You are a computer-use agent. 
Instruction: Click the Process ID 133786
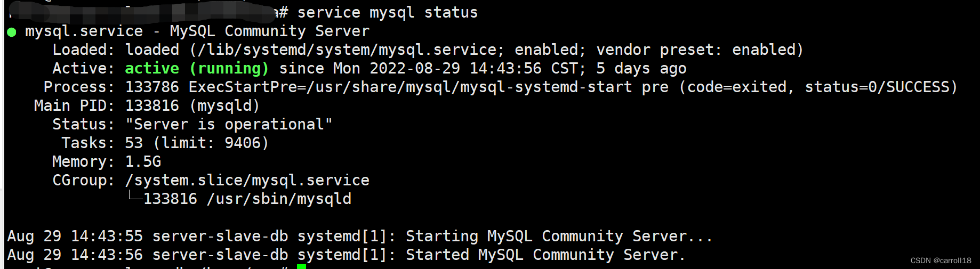tap(152, 87)
